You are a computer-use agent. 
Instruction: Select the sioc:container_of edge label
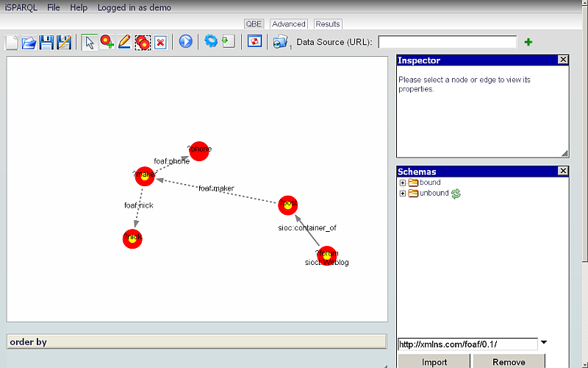pyautogui.click(x=307, y=228)
